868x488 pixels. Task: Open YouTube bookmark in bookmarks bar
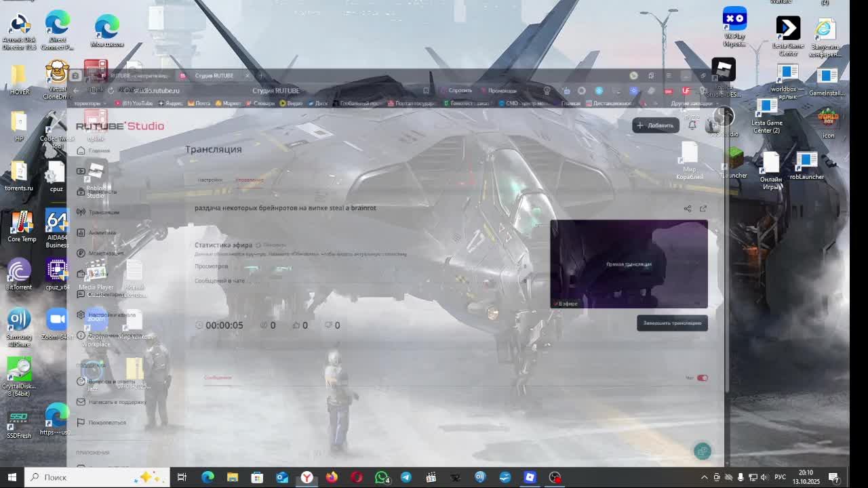[x=134, y=104]
